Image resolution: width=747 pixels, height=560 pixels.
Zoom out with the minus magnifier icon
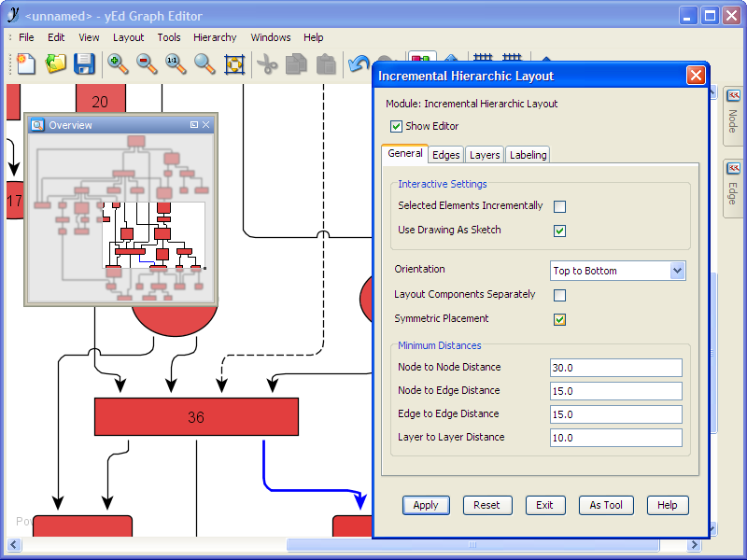pos(147,63)
